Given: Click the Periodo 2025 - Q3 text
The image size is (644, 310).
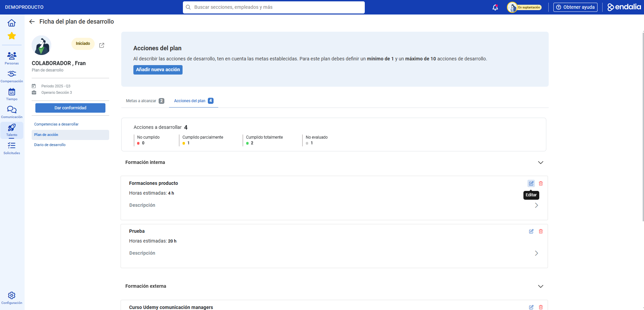Looking at the screenshot, I should (56, 86).
